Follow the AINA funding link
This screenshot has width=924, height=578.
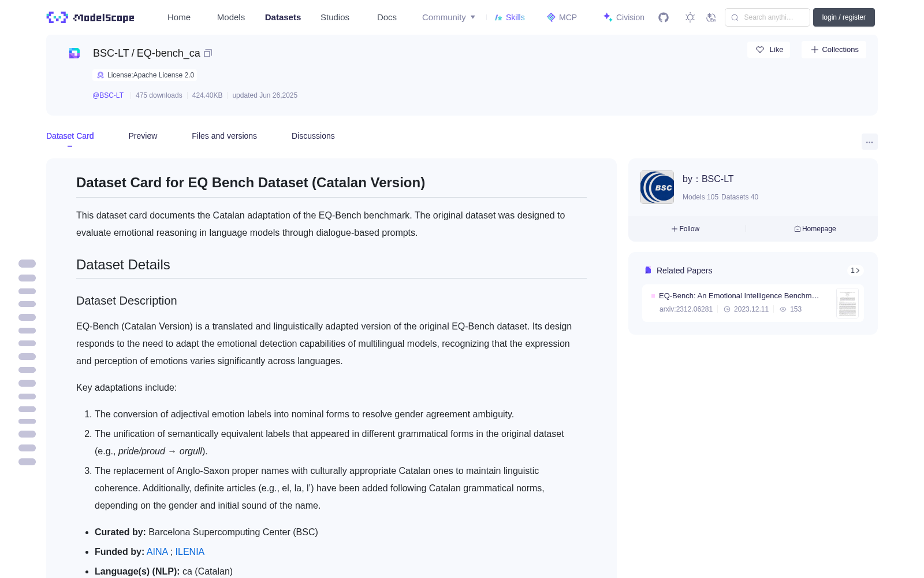click(157, 552)
